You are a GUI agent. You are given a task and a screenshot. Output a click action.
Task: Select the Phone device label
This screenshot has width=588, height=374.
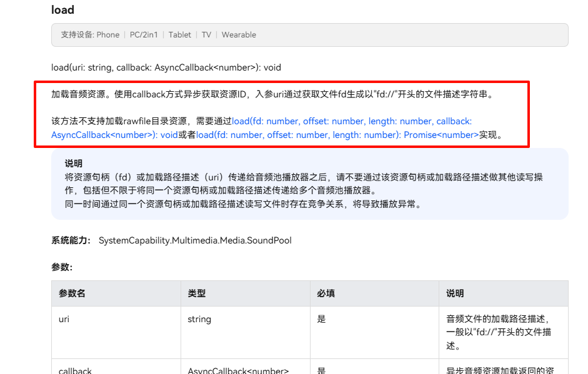[x=108, y=35]
